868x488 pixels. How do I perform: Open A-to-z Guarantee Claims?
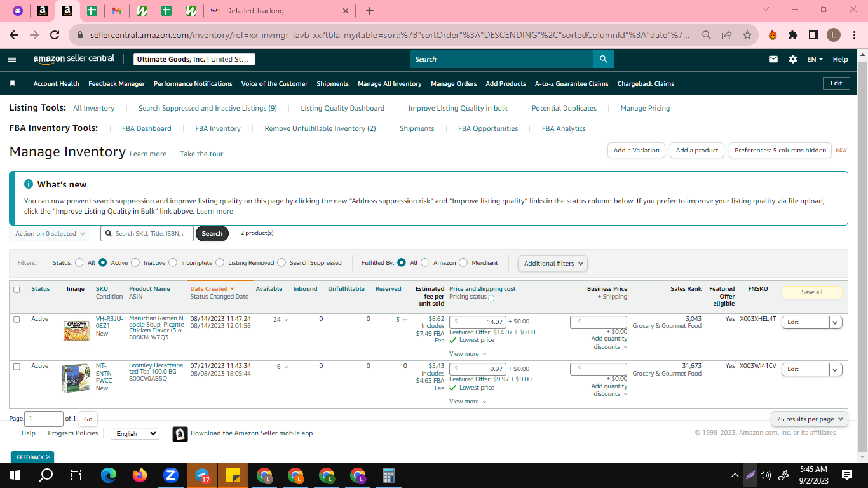tap(572, 83)
